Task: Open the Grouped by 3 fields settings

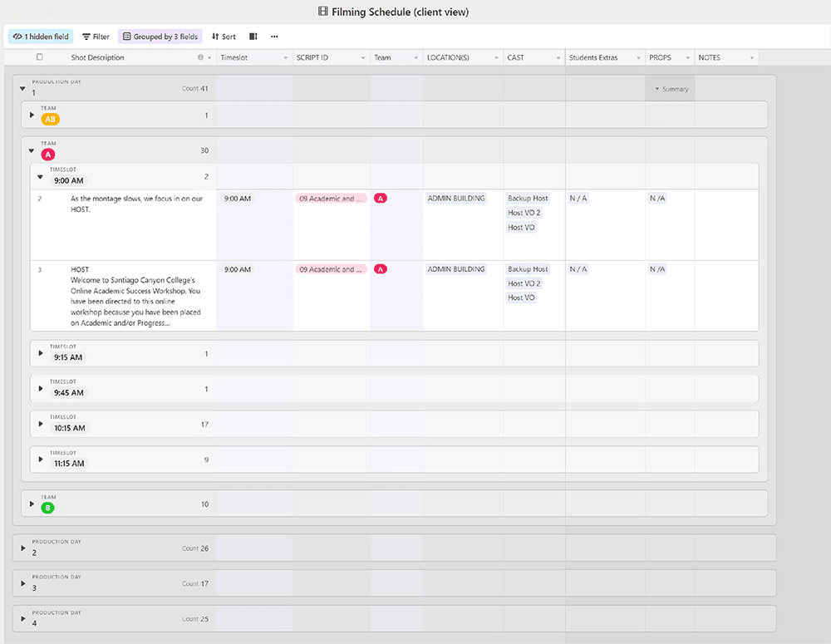Action: [x=160, y=36]
